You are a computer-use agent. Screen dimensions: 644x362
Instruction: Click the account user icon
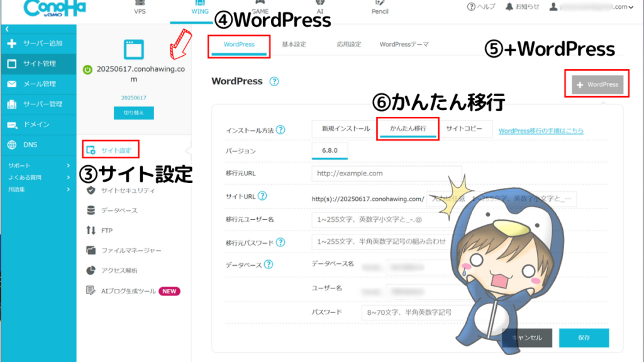[x=553, y=6]
